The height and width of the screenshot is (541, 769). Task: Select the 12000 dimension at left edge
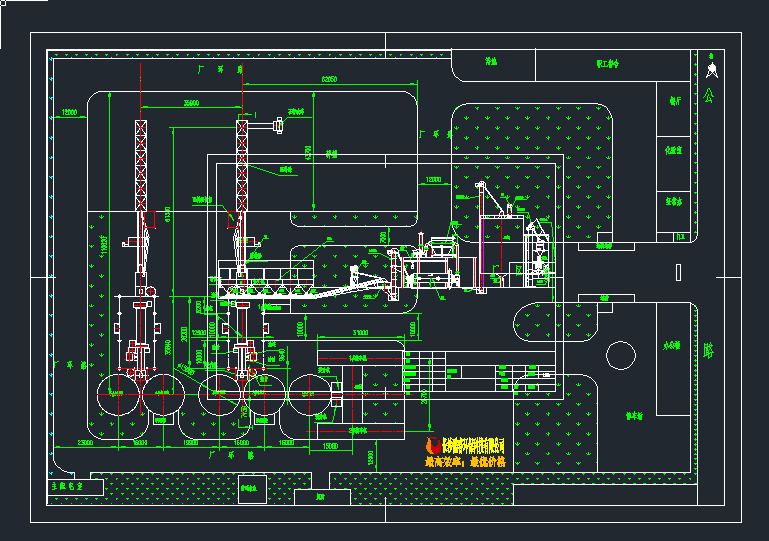(70, 111)
